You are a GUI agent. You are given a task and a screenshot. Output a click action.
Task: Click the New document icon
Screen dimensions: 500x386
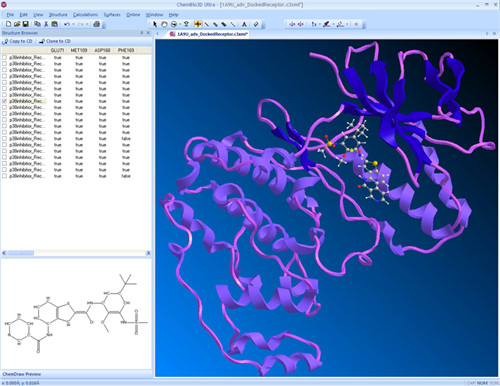click(x=9, y=24)
